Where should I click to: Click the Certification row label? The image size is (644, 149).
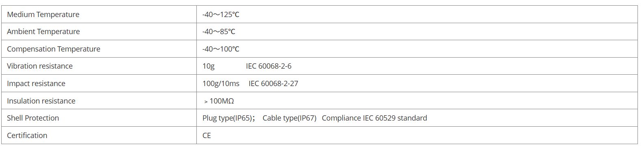pyautogui.click(x=27, y=135)
